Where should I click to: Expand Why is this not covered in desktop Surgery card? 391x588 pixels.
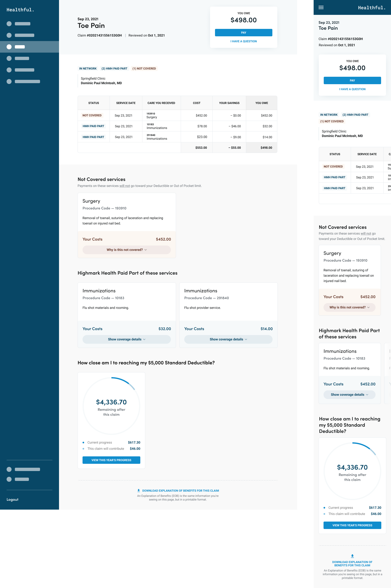(x=127, y=250)
